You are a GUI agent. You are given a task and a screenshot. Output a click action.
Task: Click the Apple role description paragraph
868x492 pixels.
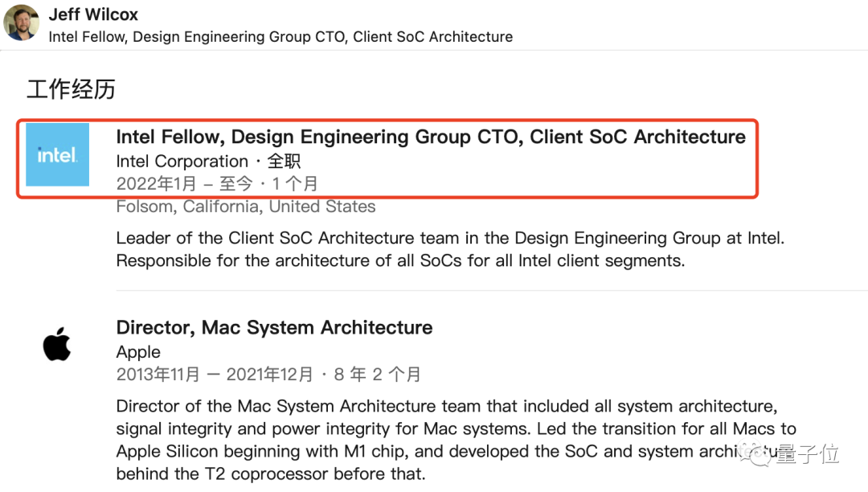[x=446, y=440]
